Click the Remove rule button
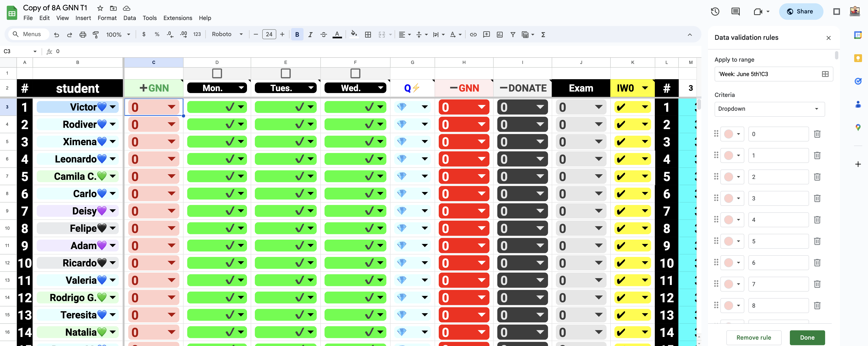 (753, 337)
